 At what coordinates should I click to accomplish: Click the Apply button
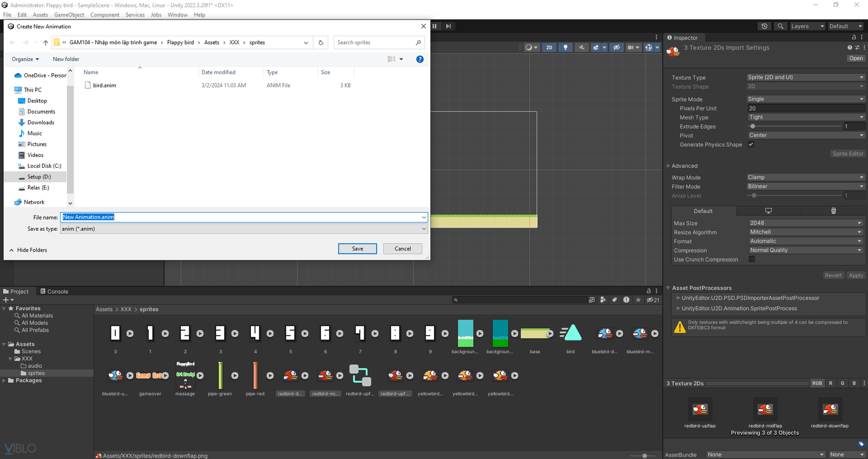point(856,275)
